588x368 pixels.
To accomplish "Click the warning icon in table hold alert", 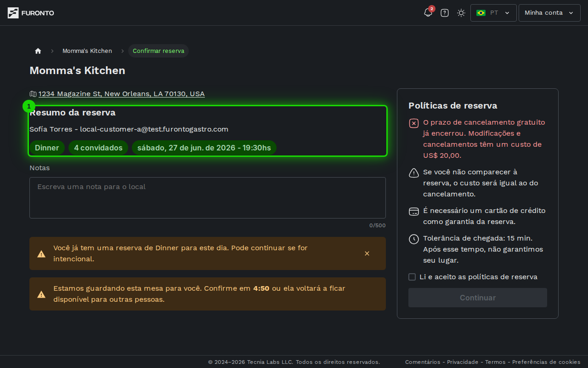I will pyautogui.click(x=41, y=294).
